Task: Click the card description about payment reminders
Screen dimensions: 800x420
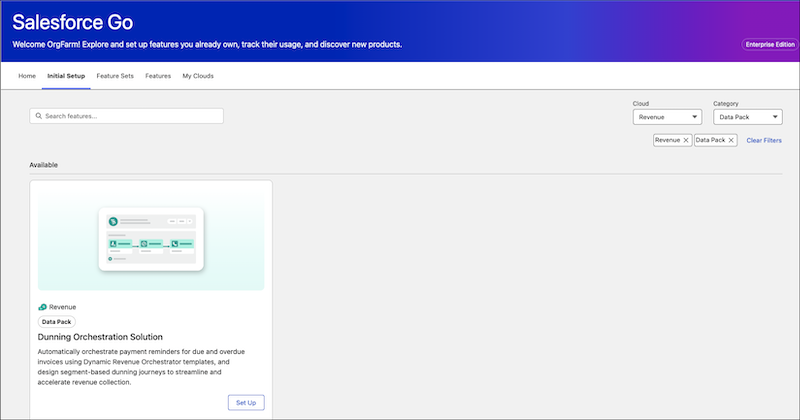Action: (141, 367)
